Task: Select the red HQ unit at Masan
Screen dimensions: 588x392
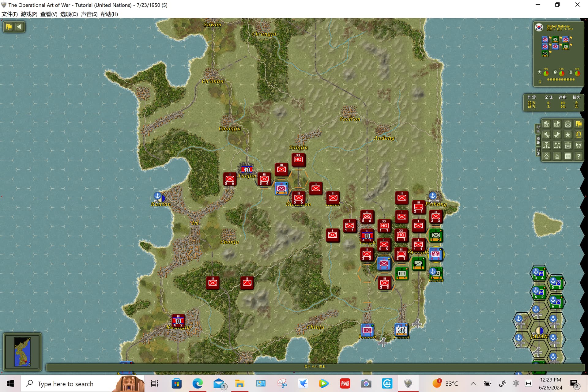Action: [367, 330]
